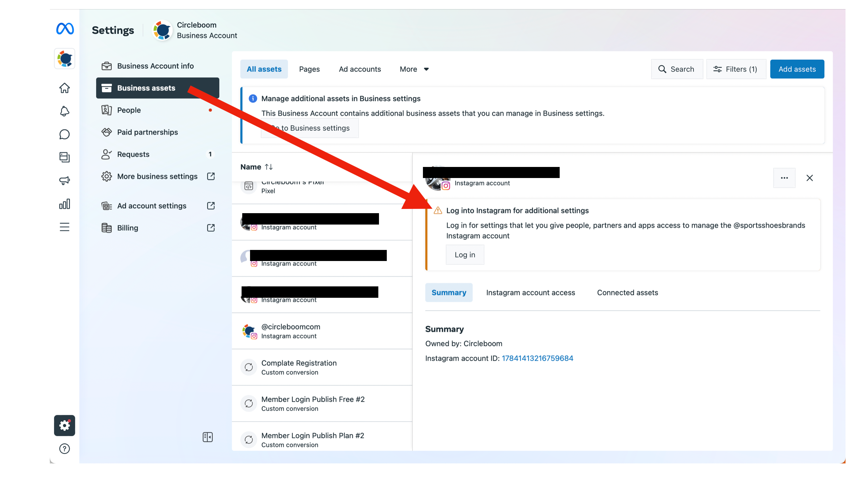Open external link icon beside Ad account settings

coord(211,206)
